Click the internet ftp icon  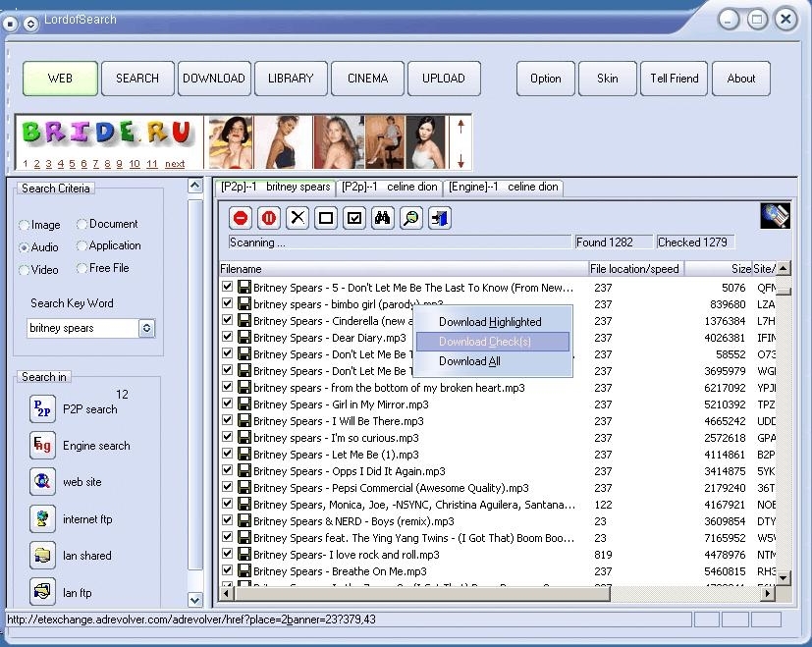point(42,519)
